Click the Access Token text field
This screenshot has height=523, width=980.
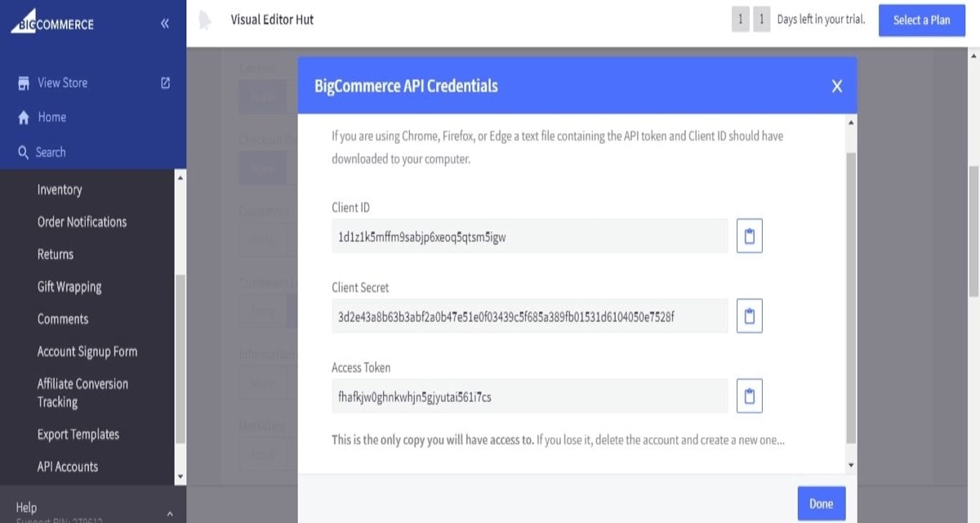coord(529,396)
